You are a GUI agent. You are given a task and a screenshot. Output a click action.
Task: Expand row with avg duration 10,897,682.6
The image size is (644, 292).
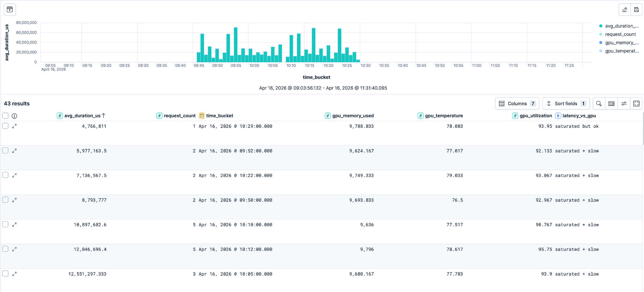(14, 225)
